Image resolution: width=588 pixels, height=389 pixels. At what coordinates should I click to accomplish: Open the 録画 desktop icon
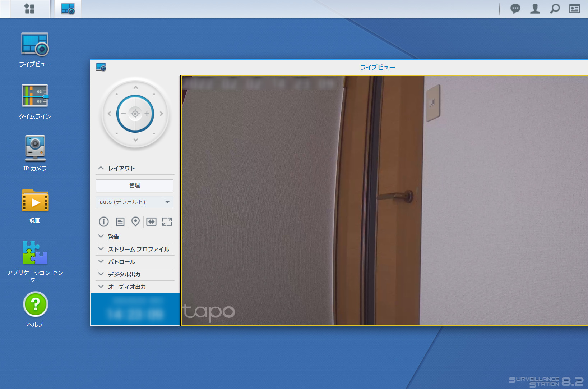pos(35,206)
